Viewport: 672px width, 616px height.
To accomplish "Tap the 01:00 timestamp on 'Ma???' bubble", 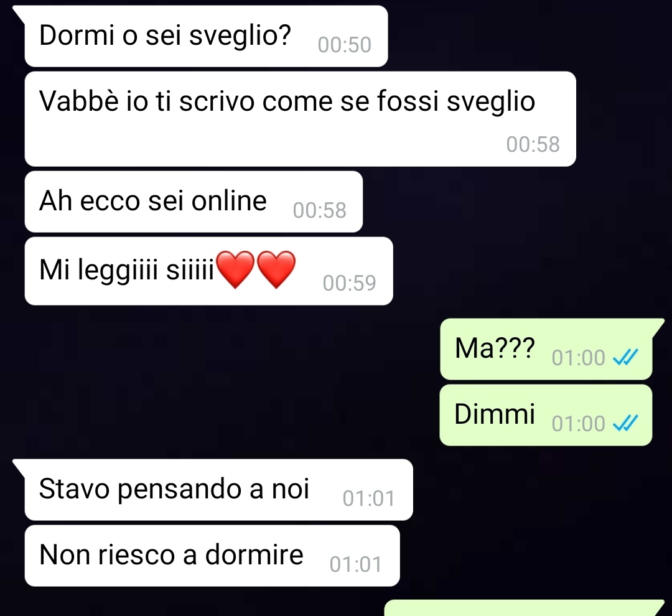I will click(x=578, y=358).
